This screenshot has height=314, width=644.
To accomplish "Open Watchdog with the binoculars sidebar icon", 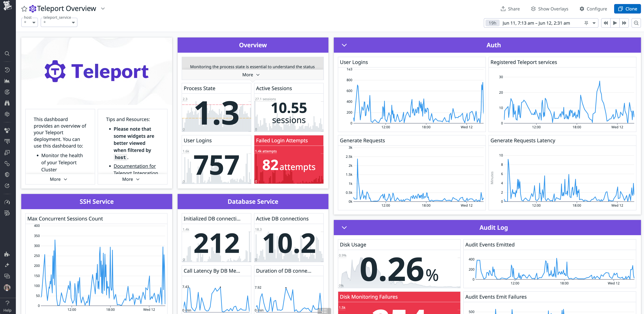I will [x=7, y=103].
